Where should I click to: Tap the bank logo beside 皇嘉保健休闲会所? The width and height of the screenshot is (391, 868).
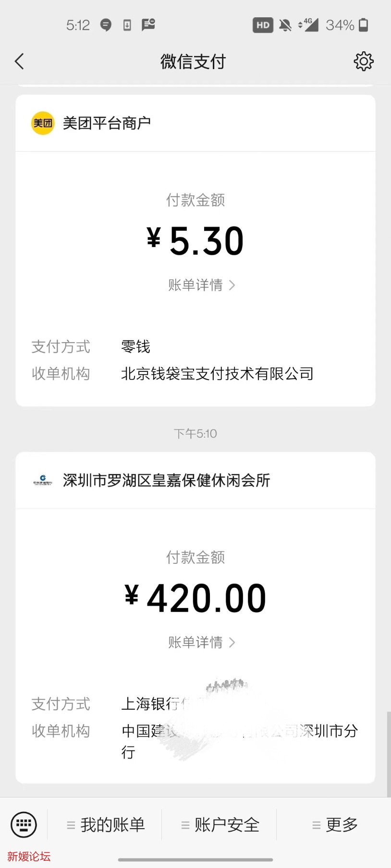43,480
